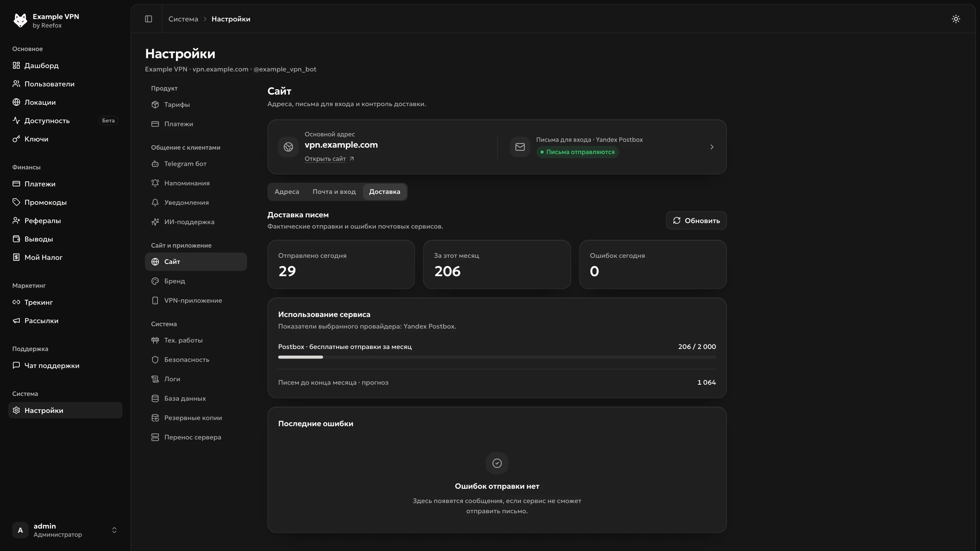
Task: Click the Обновить button
Action: [x=696, y=220]
